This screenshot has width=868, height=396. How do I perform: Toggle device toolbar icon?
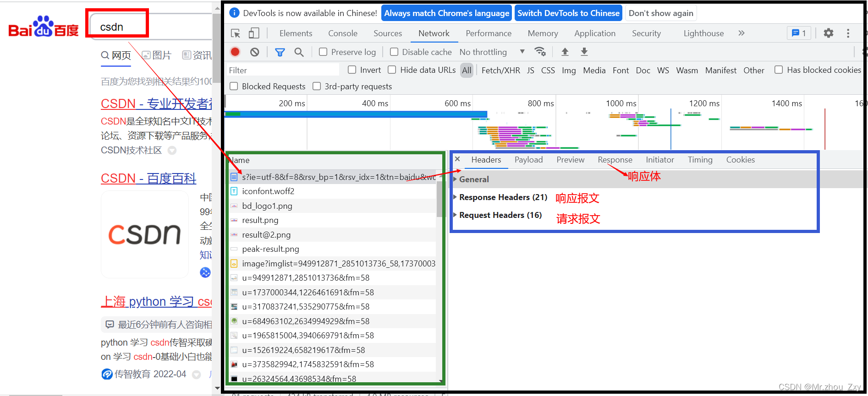(254, 33)
